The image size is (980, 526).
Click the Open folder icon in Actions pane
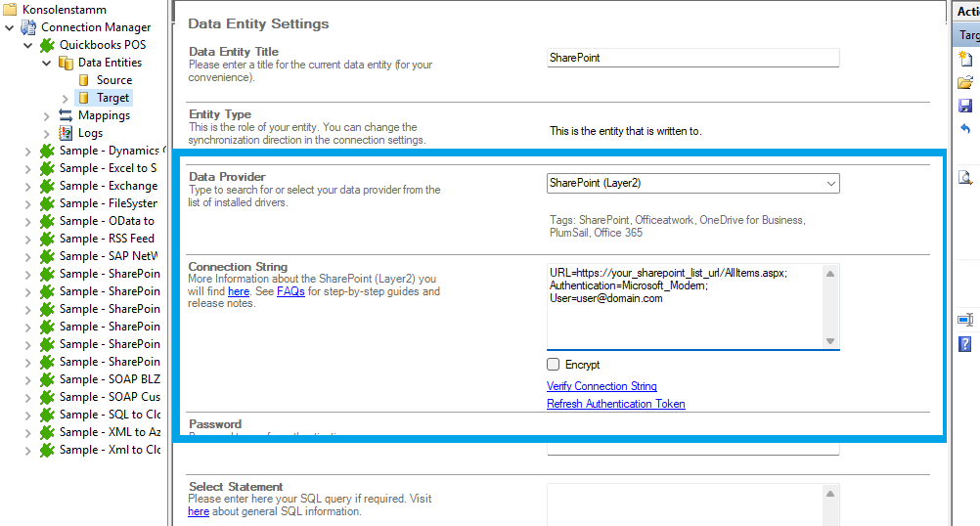tap(965, 82)
